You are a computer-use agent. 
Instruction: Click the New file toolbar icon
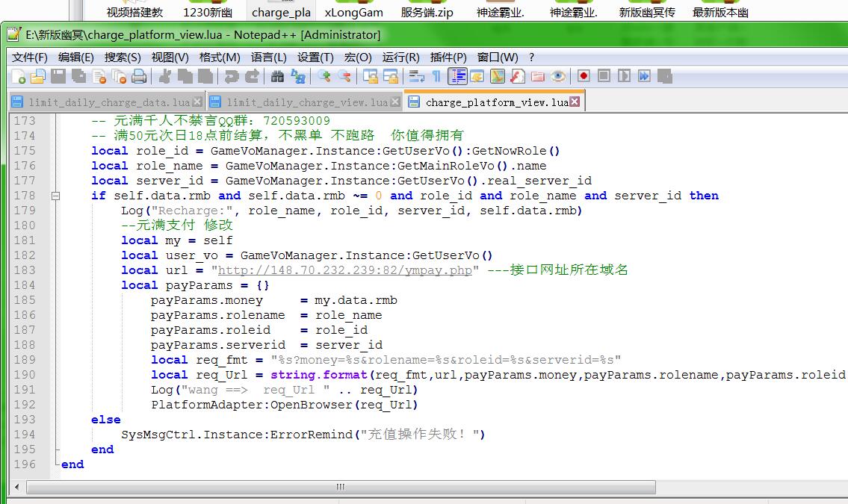pos(18,76)
